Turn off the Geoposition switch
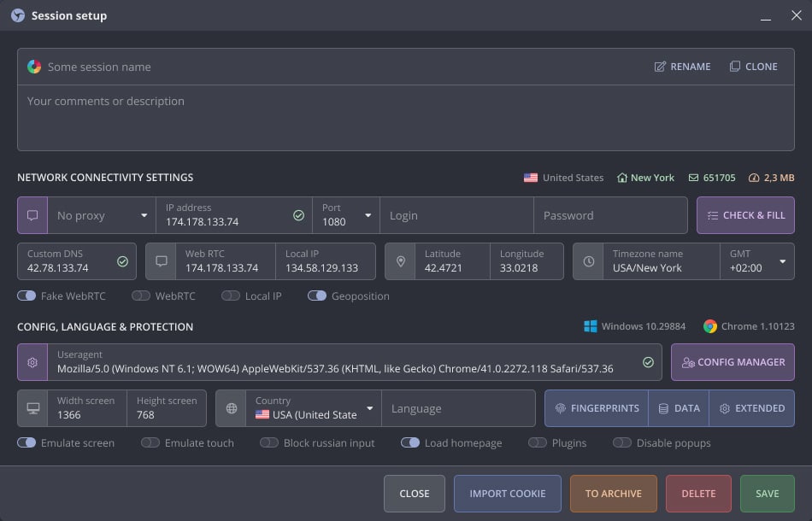The height and width of the screenshot is (521, 812). click(317, 296)
